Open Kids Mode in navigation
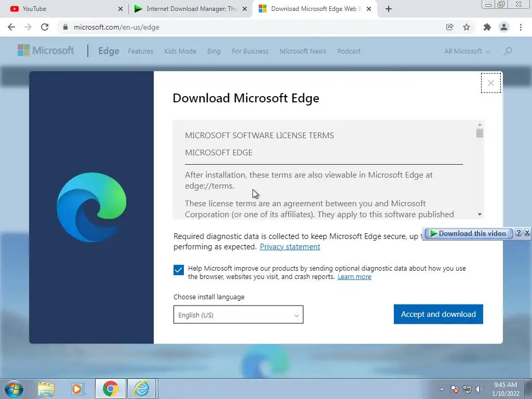 tap(180, 51)
